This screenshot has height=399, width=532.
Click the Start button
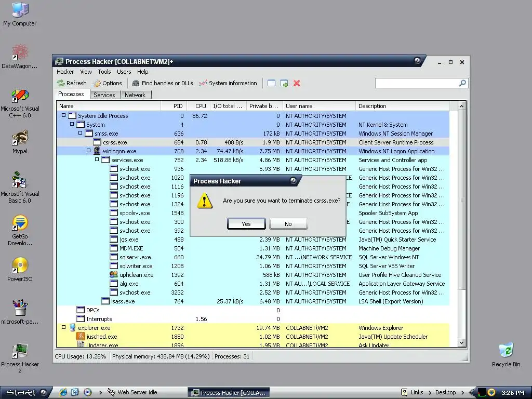25,393
